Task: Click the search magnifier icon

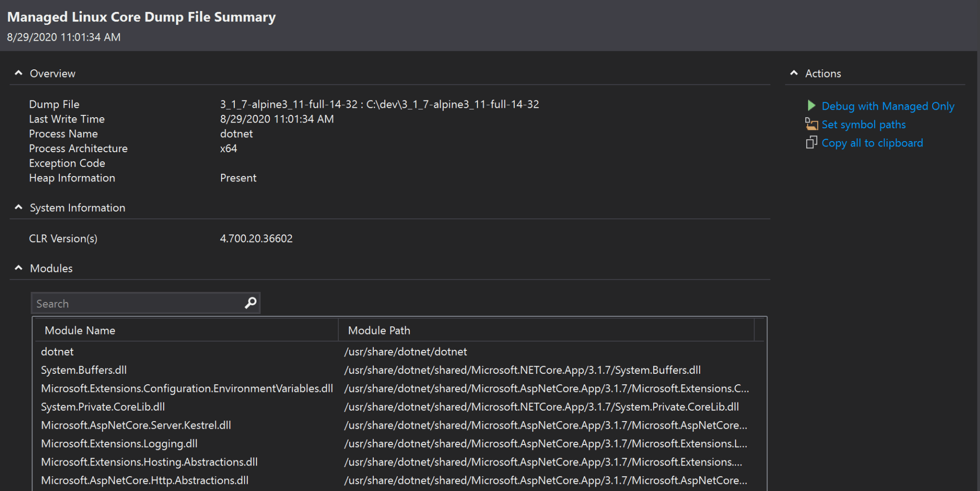Action: [250, 302]
